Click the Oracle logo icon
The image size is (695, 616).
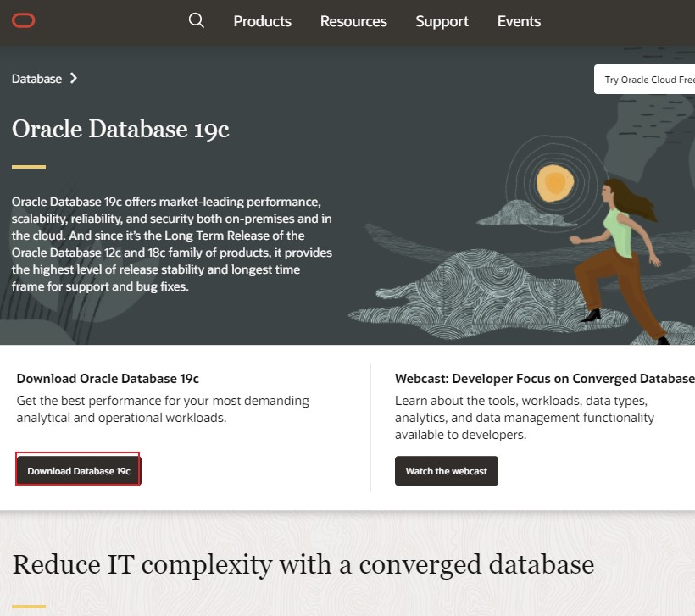pos(24,21)
